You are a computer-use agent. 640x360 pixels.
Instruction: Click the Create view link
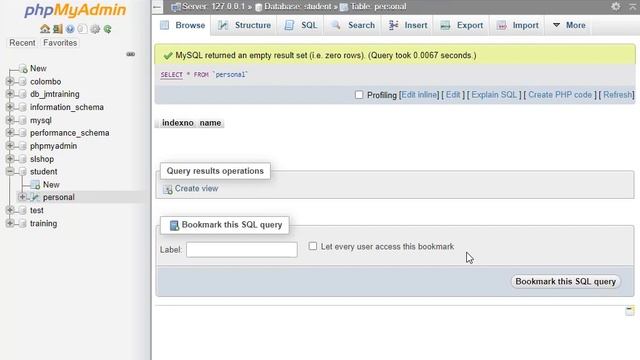(x=196, y=189)
